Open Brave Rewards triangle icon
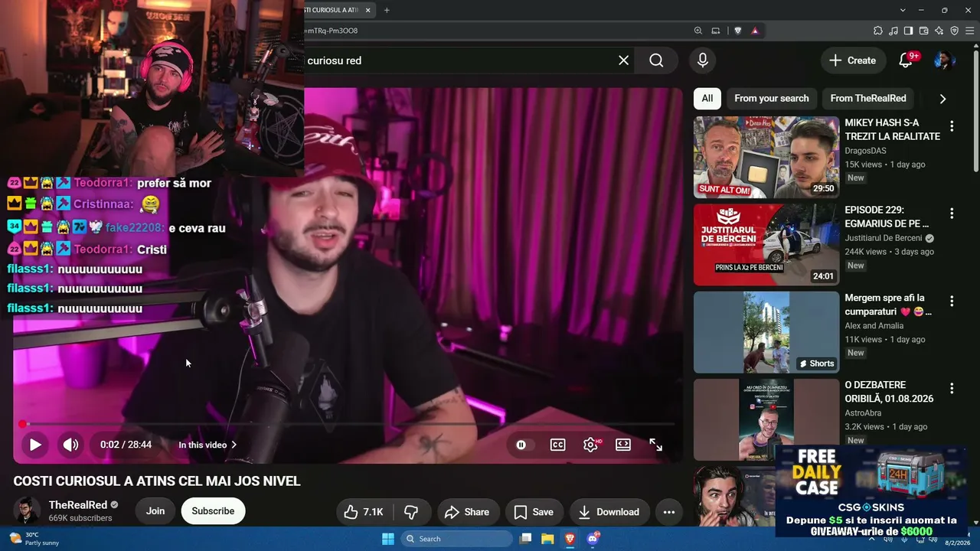This screenshot has height=551, width=980. [755, 31]
